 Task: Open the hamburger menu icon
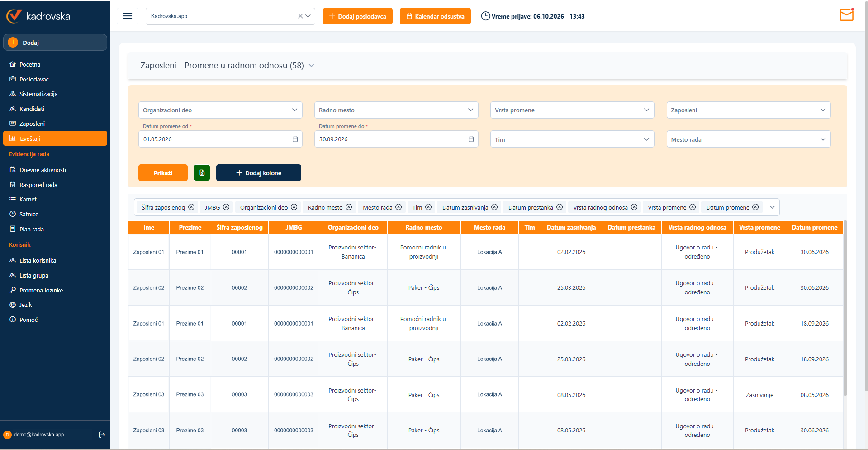[x=128, y=16]
